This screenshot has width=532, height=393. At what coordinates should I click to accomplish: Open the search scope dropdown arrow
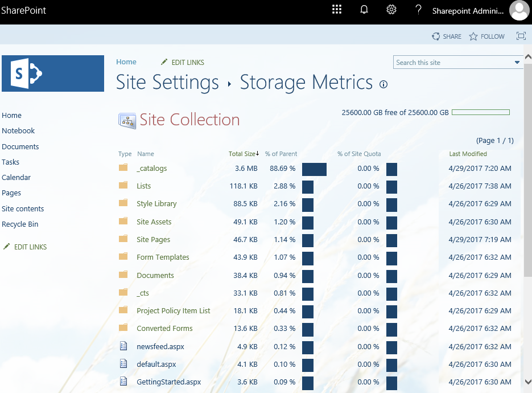tap(517, 62)
